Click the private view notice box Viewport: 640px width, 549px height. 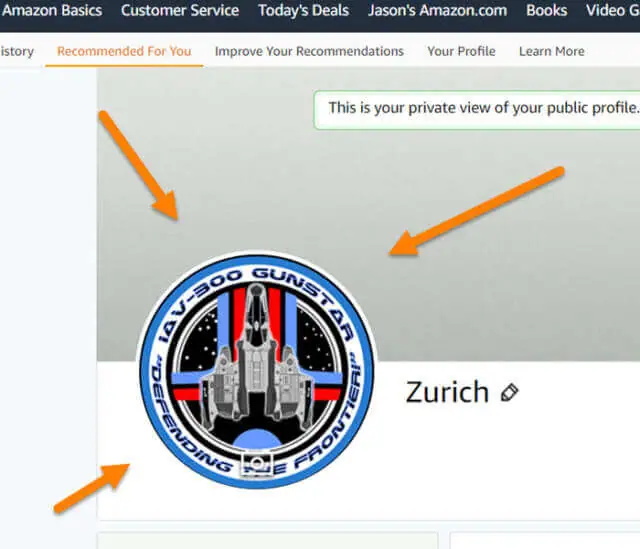(477, 110)
